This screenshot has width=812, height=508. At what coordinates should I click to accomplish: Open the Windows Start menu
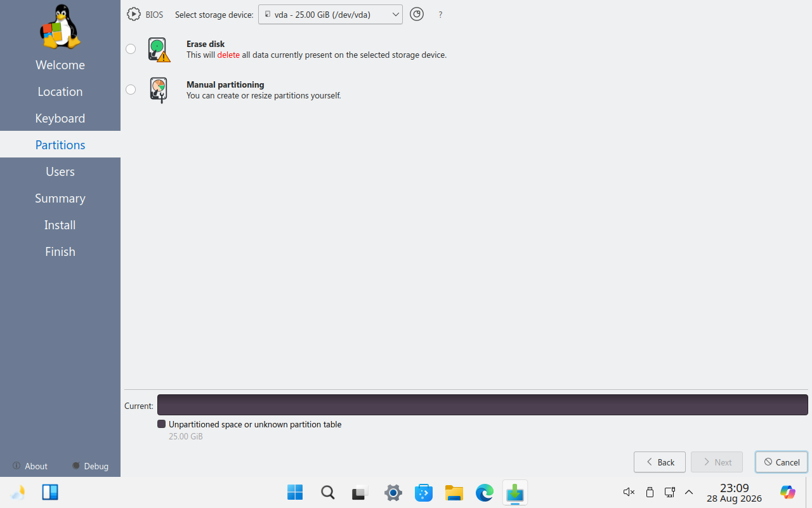[x=295, y=492]
